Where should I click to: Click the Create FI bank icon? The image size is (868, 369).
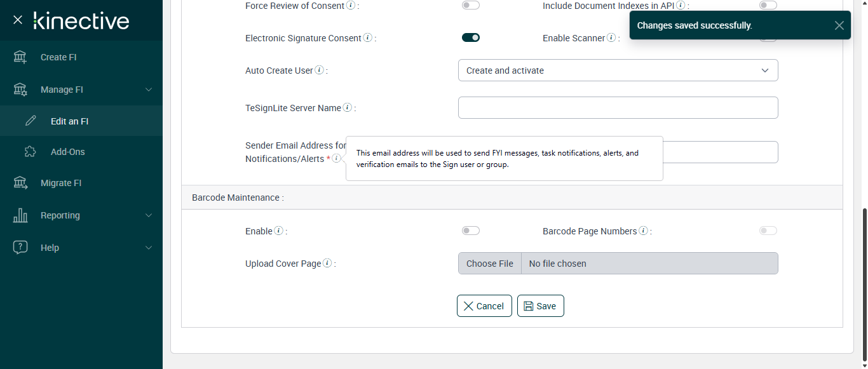[20, 57]
